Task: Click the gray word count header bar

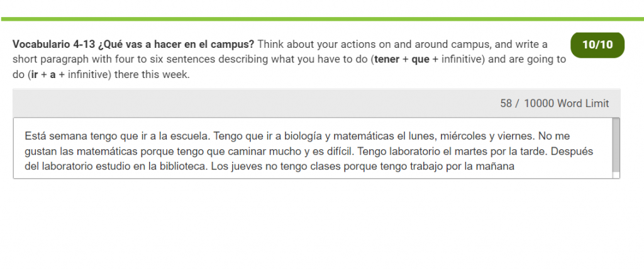Action: tap(316, 103)
